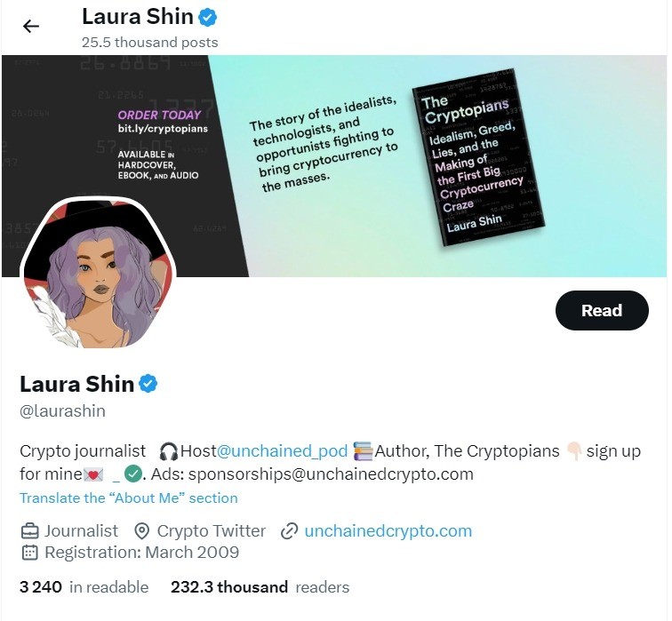Go back using the left arrow
The height and width of the screenshot is (621, 672).
click(x=31, y=27)
